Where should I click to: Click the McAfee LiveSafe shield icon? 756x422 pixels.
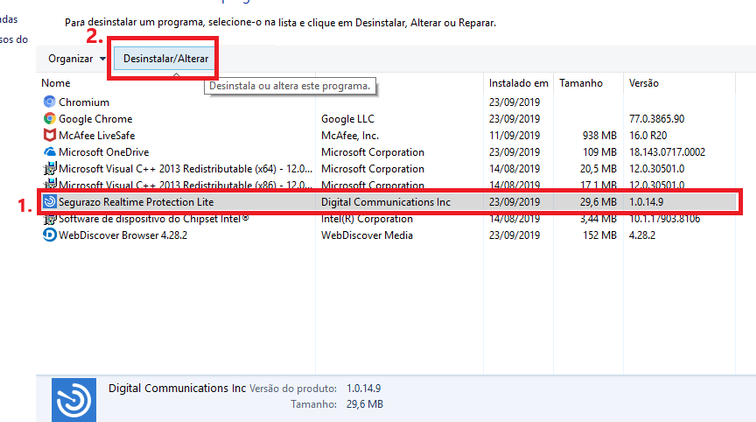[x=49, y=135]
